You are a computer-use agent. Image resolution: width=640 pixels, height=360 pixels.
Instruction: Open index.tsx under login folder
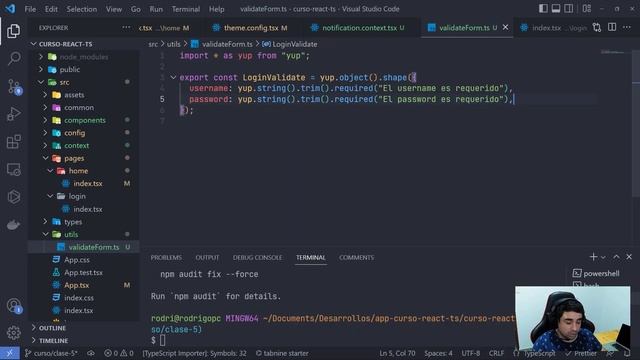point(88,209)
